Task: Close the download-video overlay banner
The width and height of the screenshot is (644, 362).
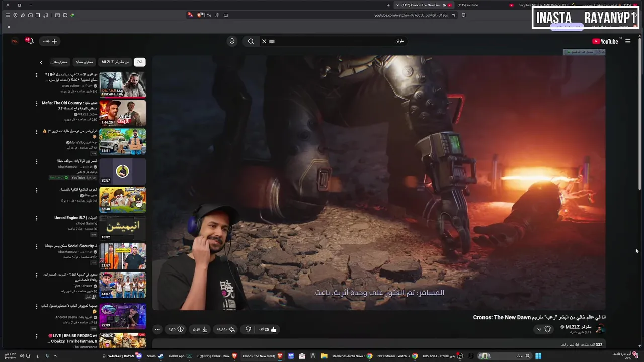Action: 603,52
